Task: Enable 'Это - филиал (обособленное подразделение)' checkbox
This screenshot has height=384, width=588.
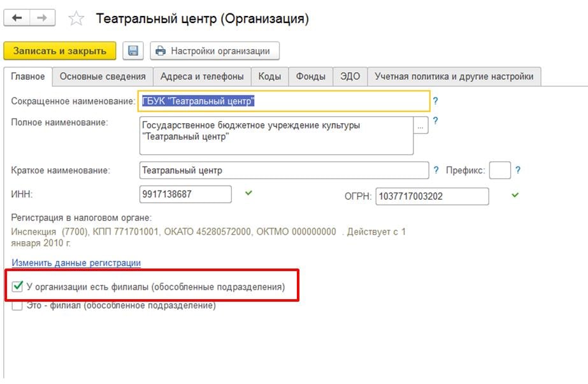Action: point(17,306)
